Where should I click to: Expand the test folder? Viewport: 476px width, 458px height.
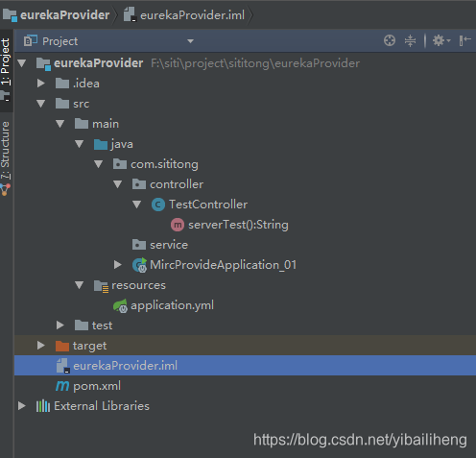coord(59,325)
